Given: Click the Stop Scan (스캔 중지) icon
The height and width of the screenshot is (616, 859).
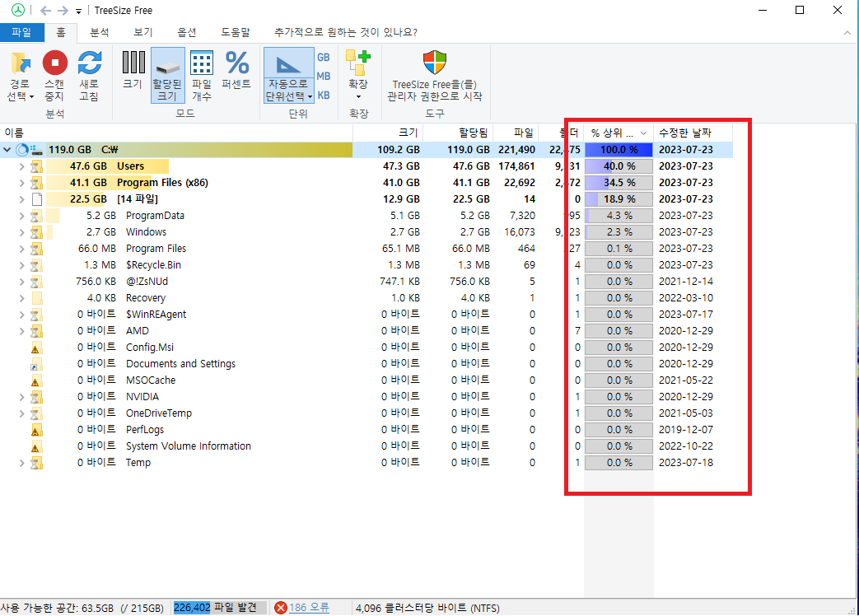Looking at the screenshot, I should [x=55, y=63].
